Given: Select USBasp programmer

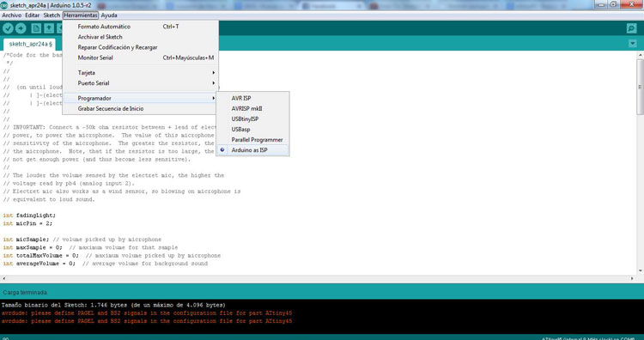Looking at the screenshot, I should [253, 130].
